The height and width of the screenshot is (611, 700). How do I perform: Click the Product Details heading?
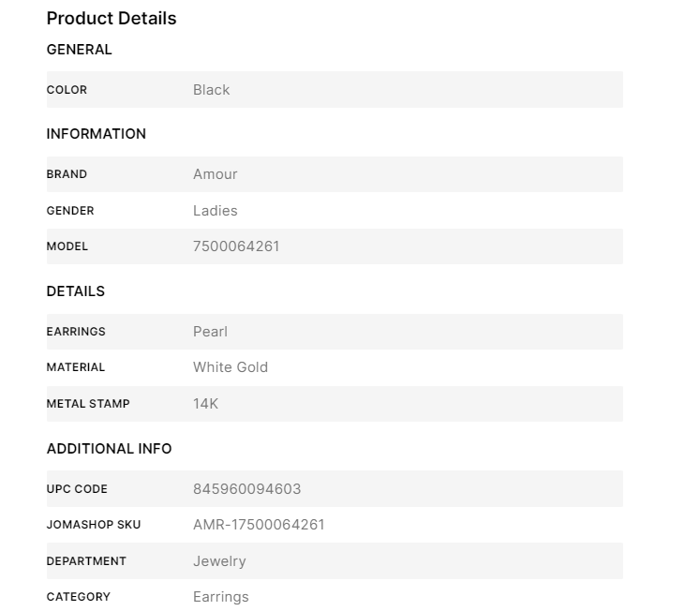pos(111,18)
